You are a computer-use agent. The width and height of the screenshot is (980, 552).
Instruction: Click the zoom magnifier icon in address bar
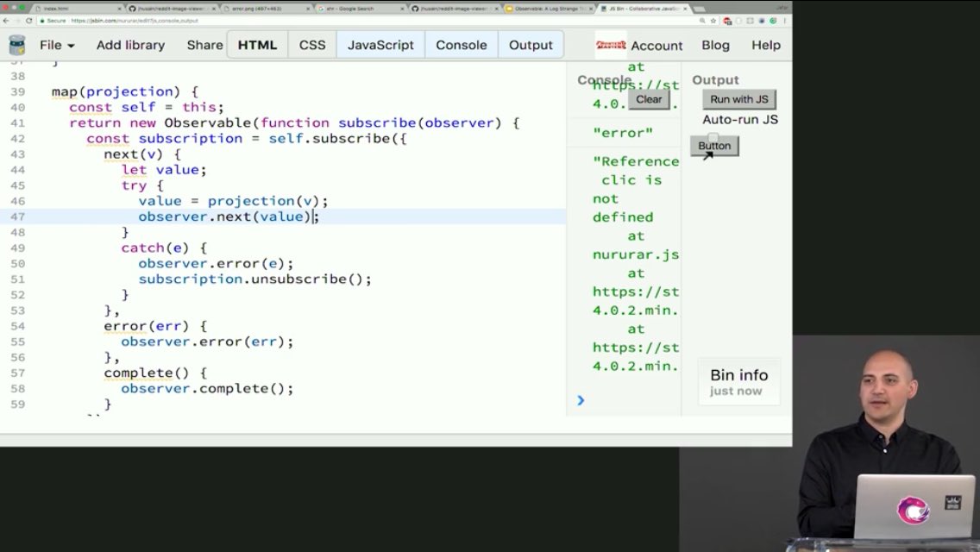(x=702, y=21)
